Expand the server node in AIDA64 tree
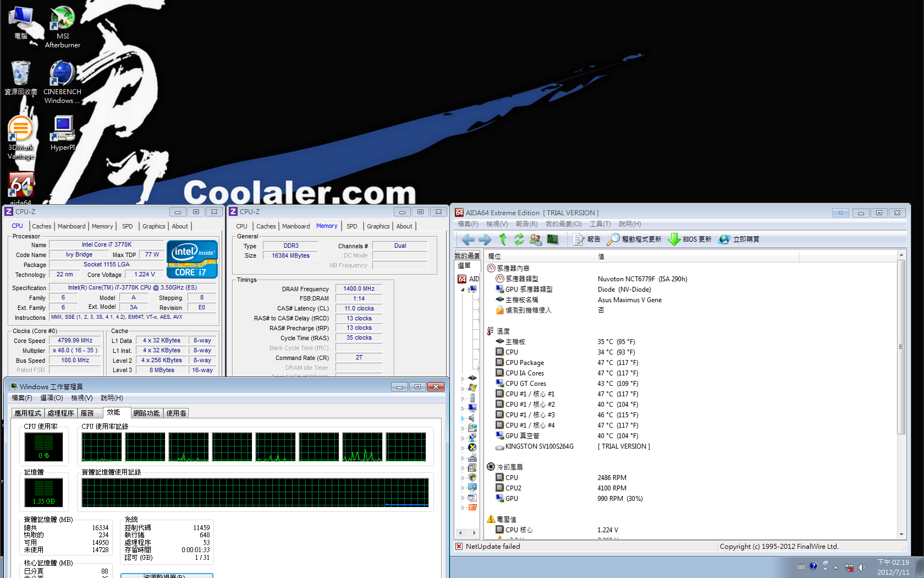The width and height of the screenshot is (924, 578). (463, 399)
